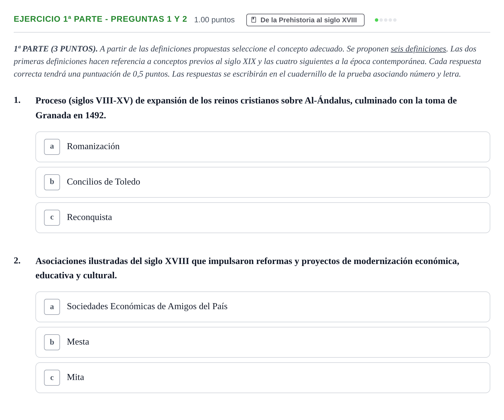Click question 2 text about Asociaciones ilustradas

point(247,268)
